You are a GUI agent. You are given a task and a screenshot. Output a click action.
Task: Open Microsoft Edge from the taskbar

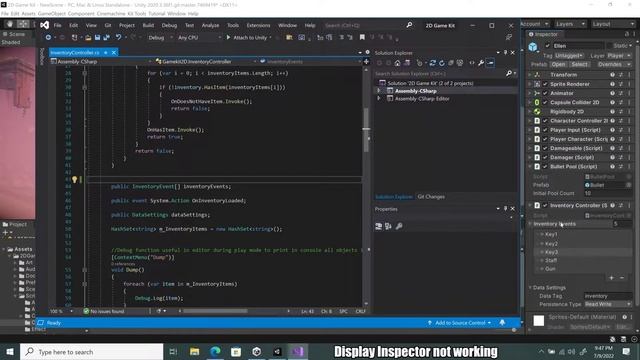[216, 351]
